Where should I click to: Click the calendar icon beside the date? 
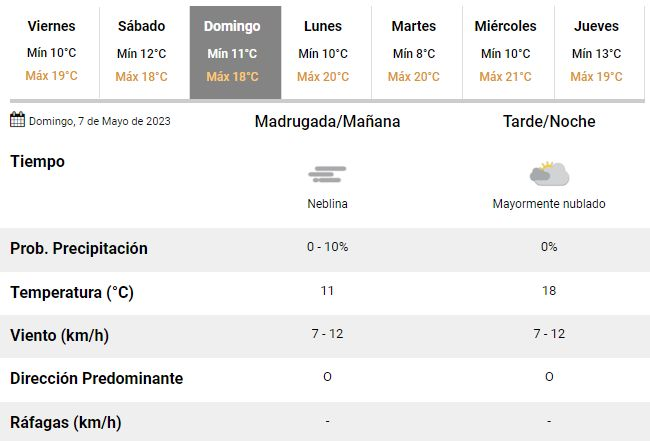(17, 121)
